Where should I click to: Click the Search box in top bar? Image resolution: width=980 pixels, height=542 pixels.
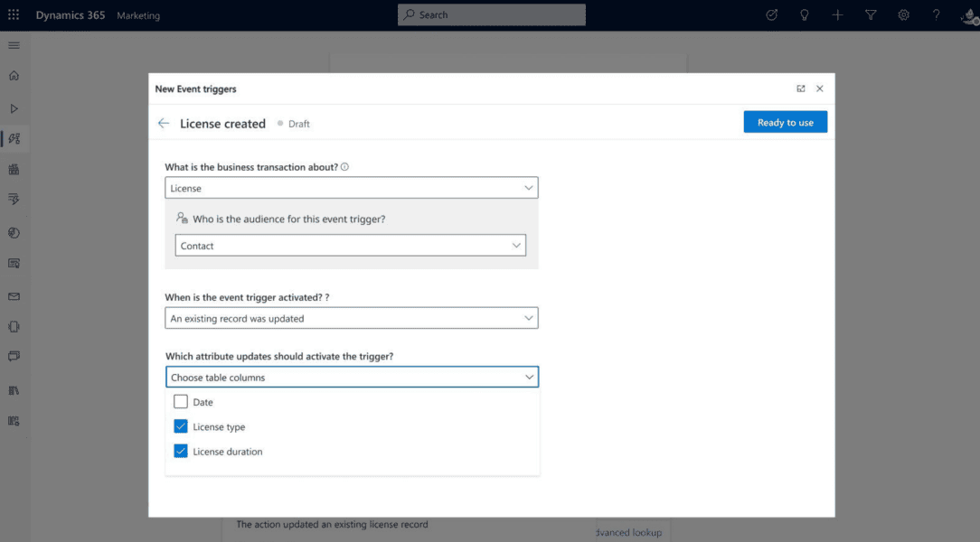[x=492, y=14]
